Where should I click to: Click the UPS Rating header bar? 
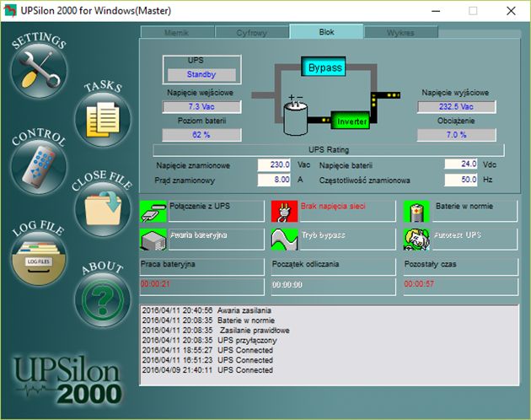pos(329,149)
